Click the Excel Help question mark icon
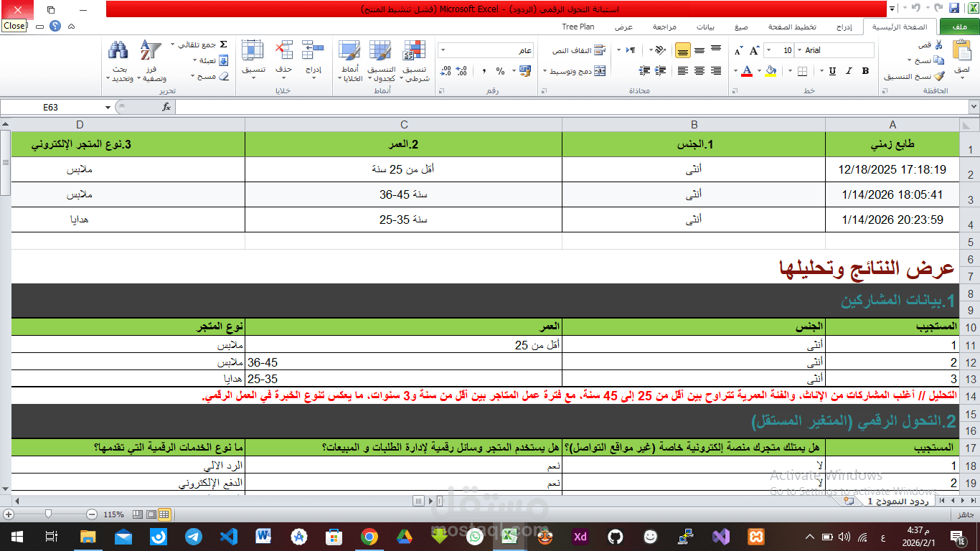This screenshot has height=551, width=980. [x=55, y=26]
